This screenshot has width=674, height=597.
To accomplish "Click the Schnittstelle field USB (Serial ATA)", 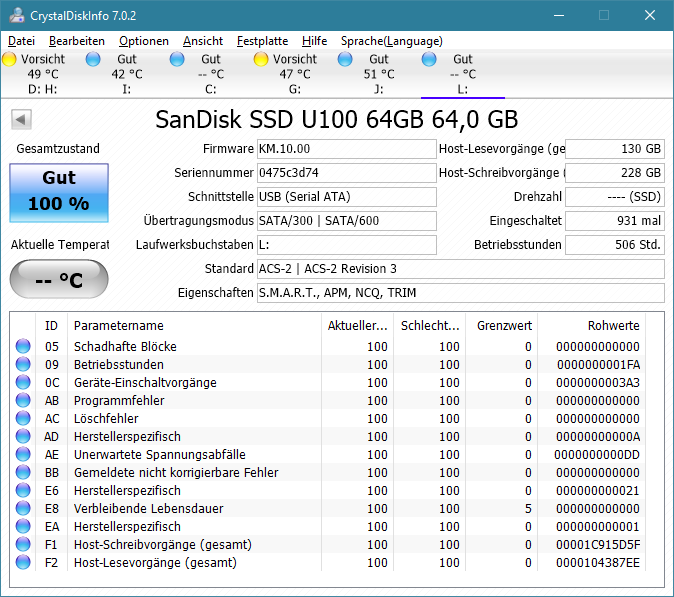I will pos(347,197).
